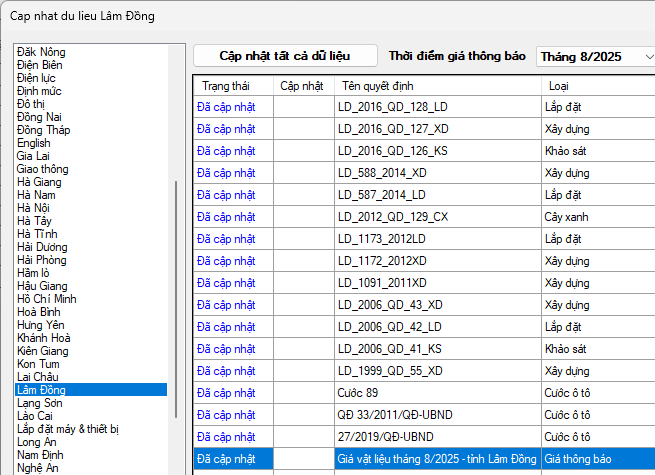Click 'Cập nhật' cell of the 'Giá vật liệu tháng 8/2025' row

[302, 459]
